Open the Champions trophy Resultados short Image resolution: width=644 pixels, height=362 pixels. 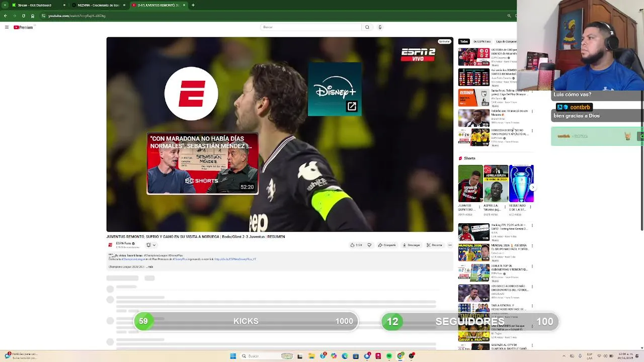pyautogui.click(x=521, y=184)
